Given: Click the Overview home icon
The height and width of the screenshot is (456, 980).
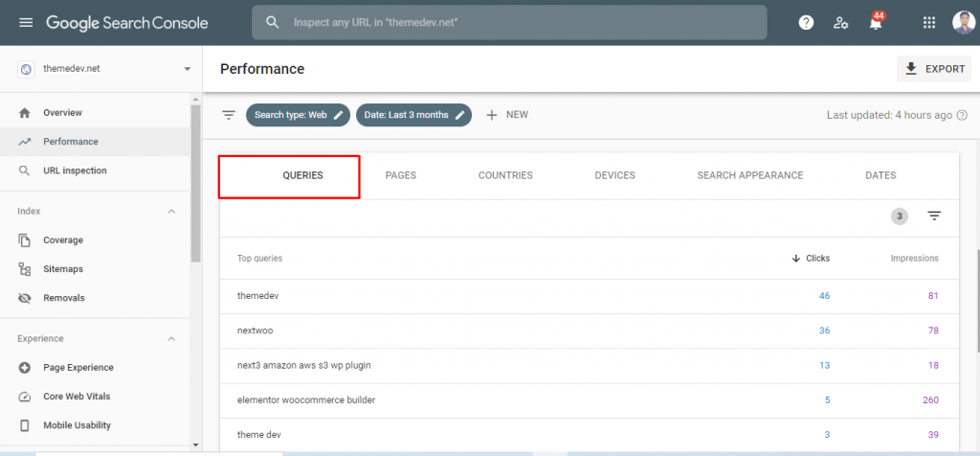Looking at the screenshot, I should 25,113.
